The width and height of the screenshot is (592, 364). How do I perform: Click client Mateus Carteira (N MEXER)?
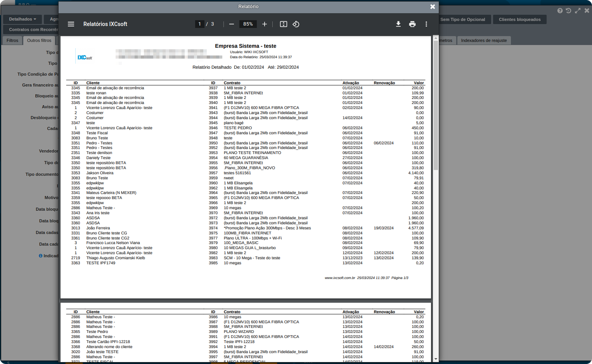pyautogui.click(x=111, y=193)
